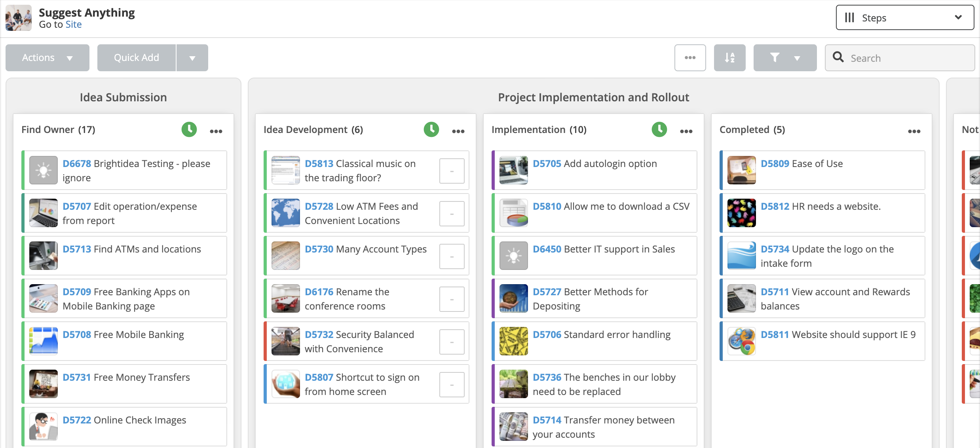Click thumbnail of D6450 Better IT support

[x=514, y=256]
